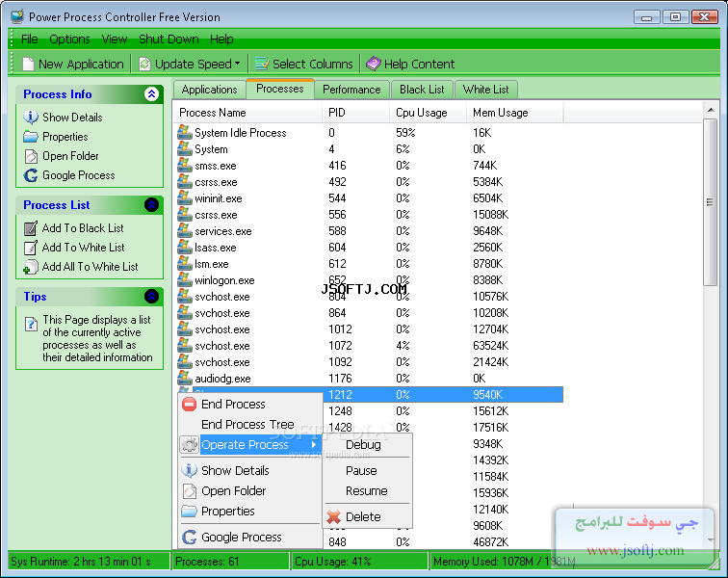Click the Open Folder icon in sidebar

(x=31, y=156)
